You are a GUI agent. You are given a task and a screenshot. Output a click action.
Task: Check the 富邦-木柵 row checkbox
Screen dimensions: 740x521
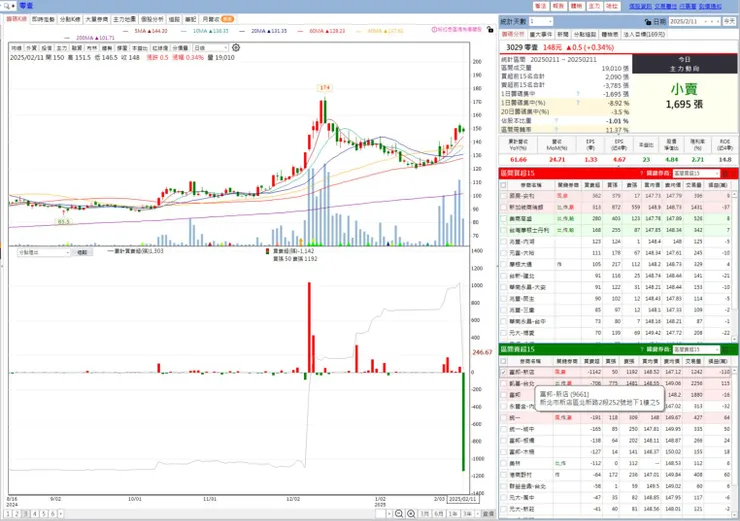(504, 452)
